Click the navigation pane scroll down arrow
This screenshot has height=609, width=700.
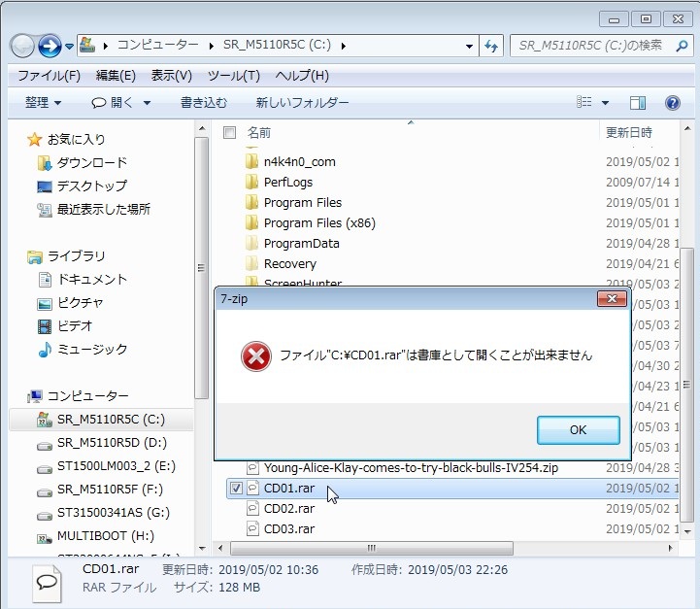click(x=202, y=548)
